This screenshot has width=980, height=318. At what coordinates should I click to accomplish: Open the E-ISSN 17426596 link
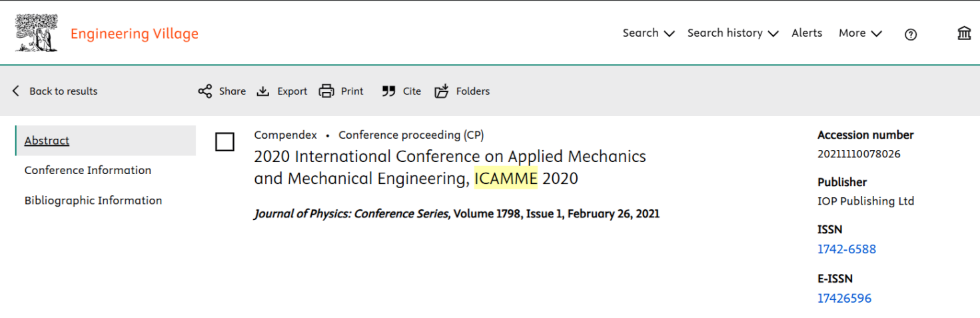click(x=844, y=298)
